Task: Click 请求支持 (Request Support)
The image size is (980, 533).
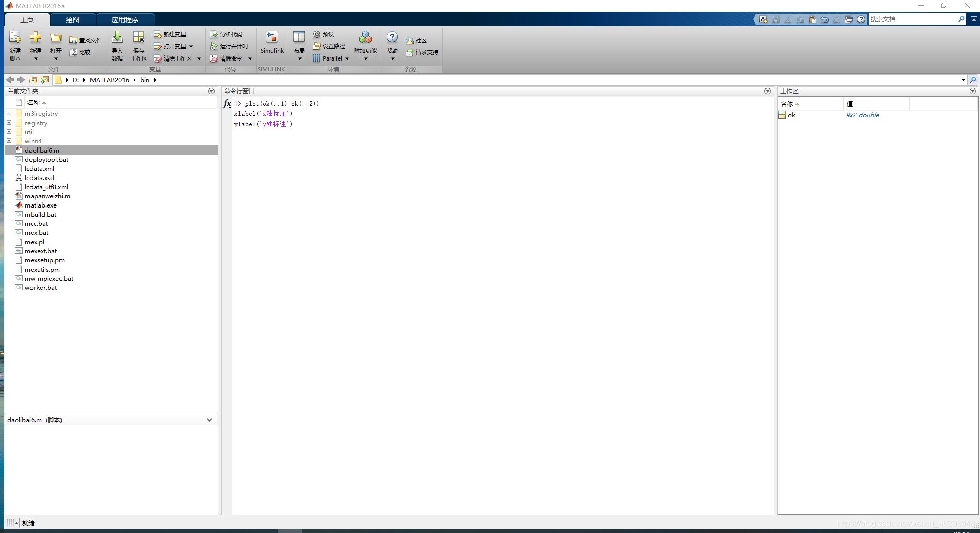Action: point(422,52)
